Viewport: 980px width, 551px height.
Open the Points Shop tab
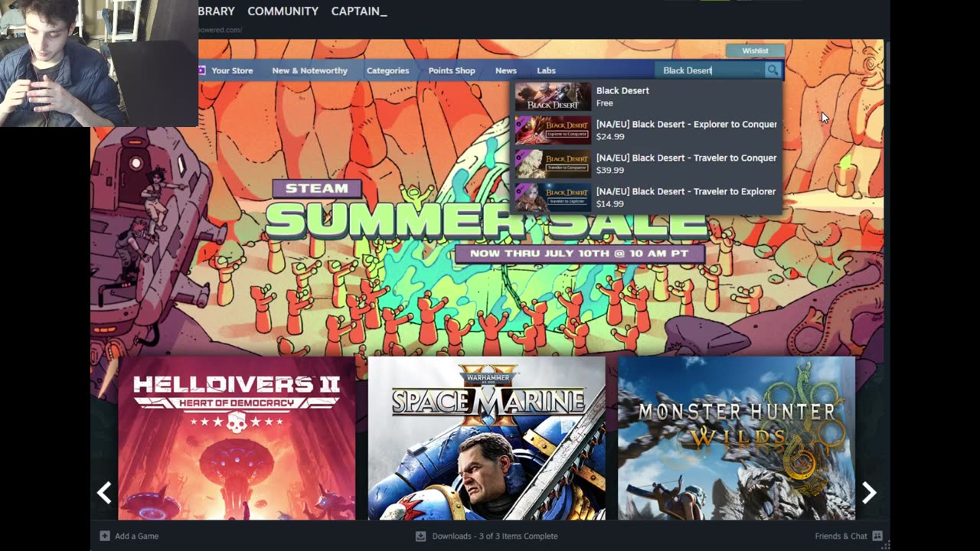(452, 70)
